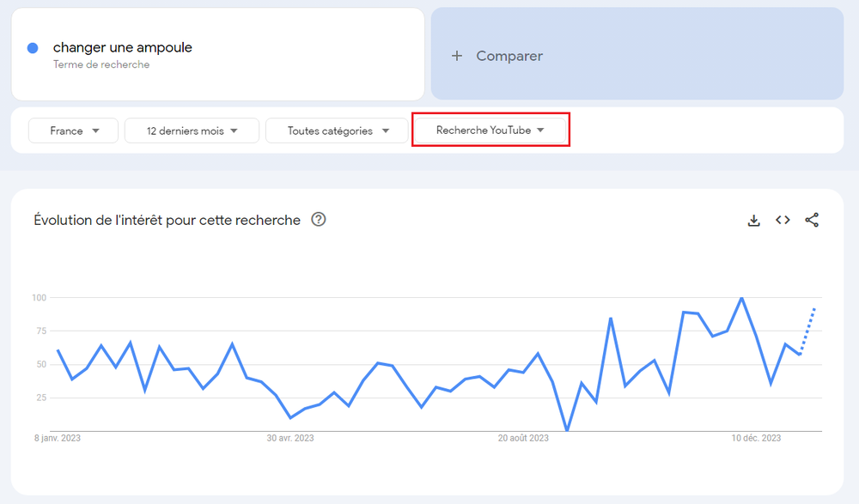Click the line's lowest point touching zero
The image size is (859, 504).
point(567,430)
